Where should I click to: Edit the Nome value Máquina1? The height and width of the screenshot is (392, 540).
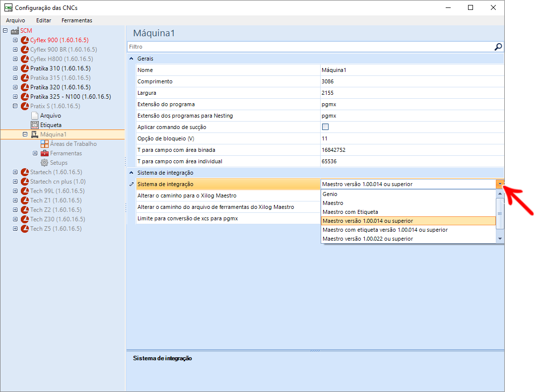(412, 70)
